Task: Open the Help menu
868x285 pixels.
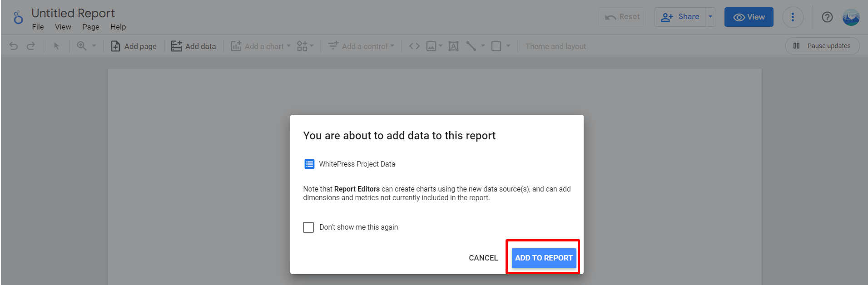Action: [118, 27]
